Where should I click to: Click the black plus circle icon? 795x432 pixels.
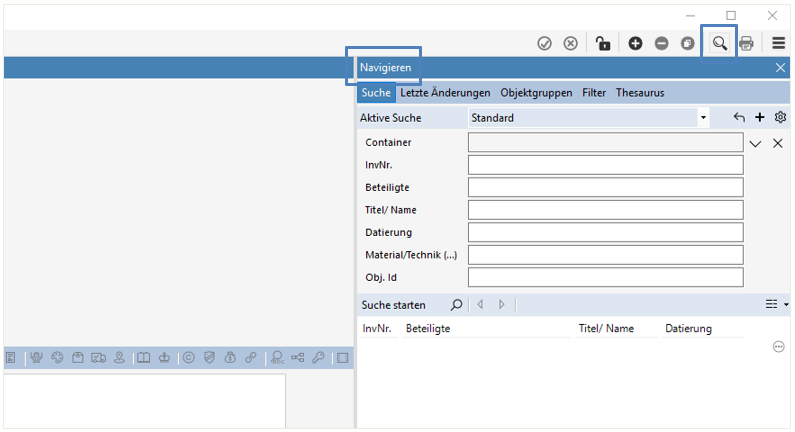(635, 43)
